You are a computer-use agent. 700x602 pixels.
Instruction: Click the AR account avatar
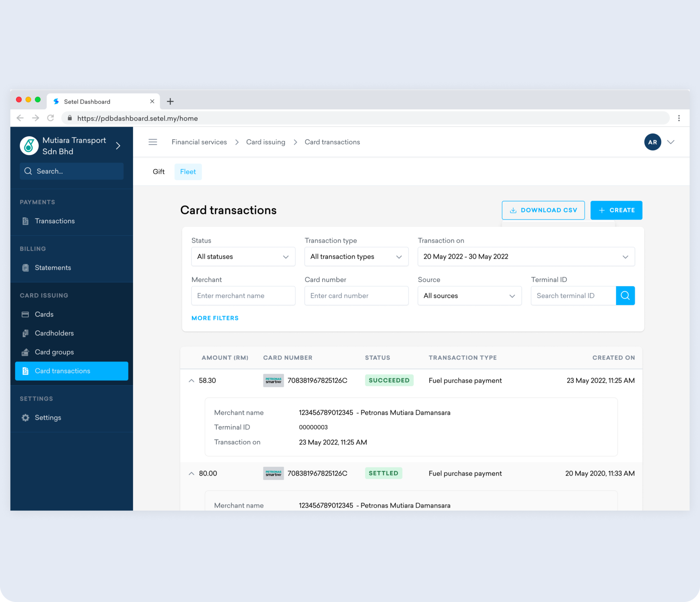tap(652, 142)
